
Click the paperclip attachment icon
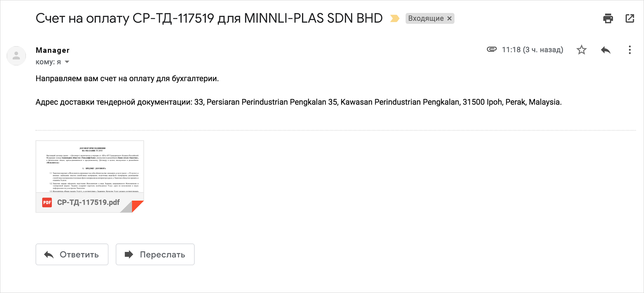[x=492, y=49]
